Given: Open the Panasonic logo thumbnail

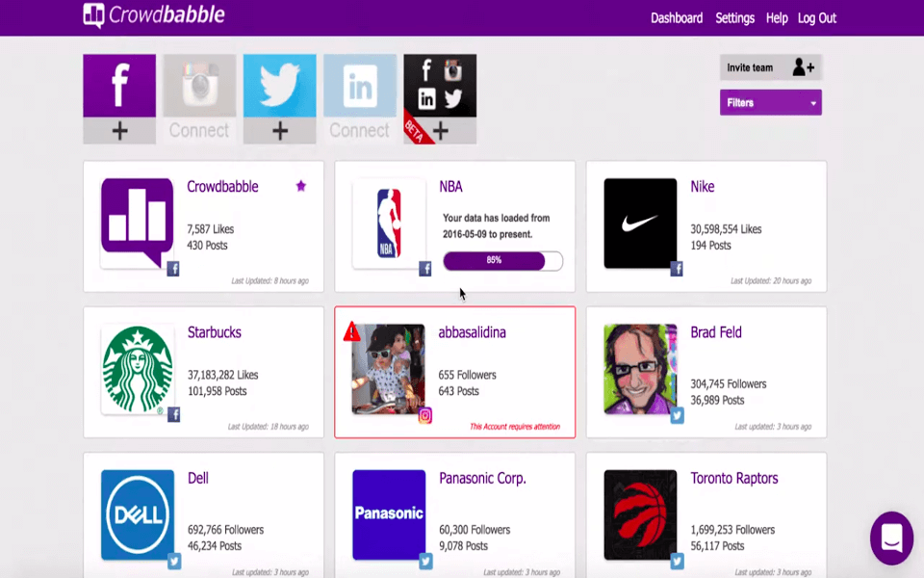Looking at the screenshot, I should point(389,514).
